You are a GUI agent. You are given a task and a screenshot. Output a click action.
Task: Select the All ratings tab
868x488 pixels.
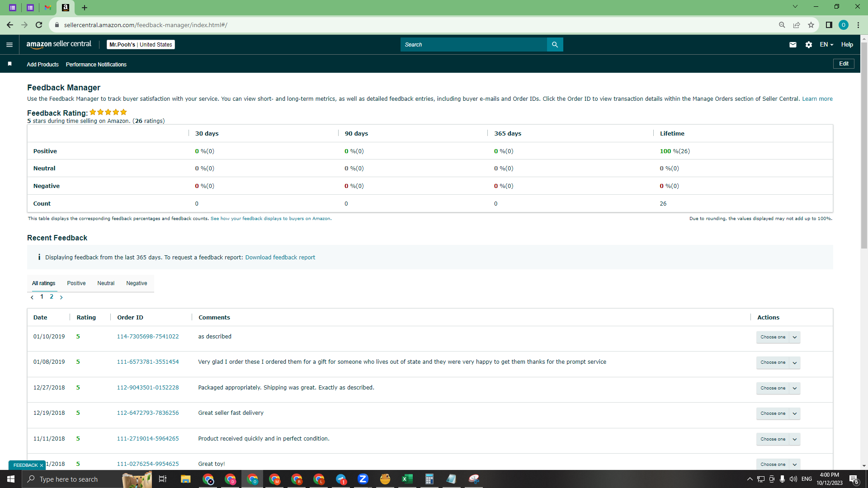click(x=43, y=283)
